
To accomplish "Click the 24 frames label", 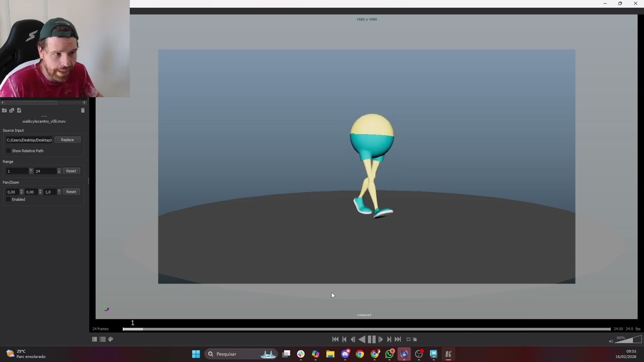I will (100, 329).
